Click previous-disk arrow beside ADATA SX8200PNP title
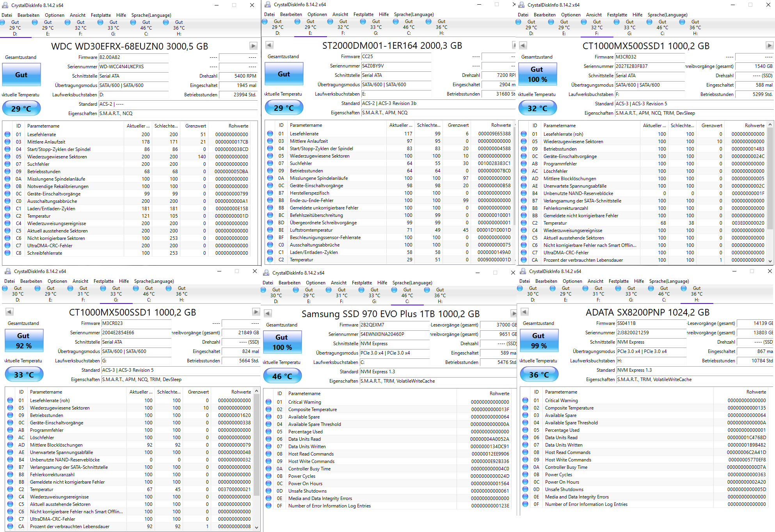This screenshot has width=775, height=532. point(524,312)
